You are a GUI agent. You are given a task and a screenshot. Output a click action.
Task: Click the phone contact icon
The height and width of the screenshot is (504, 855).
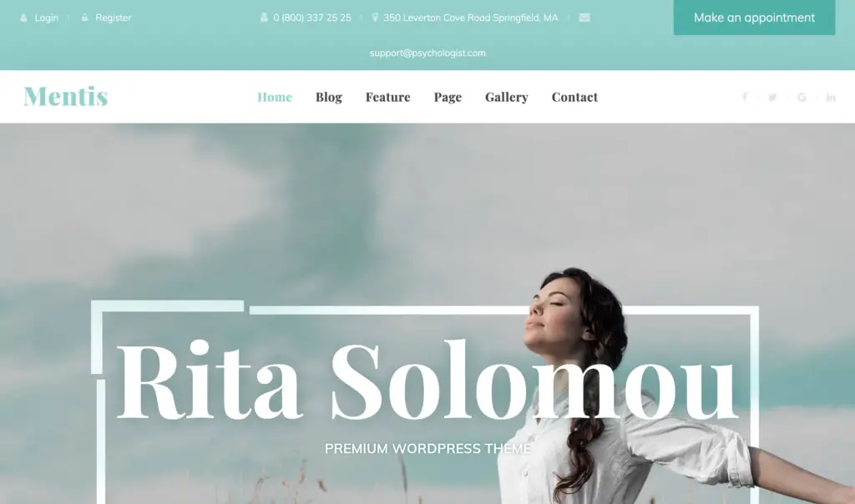coord(264,18)
